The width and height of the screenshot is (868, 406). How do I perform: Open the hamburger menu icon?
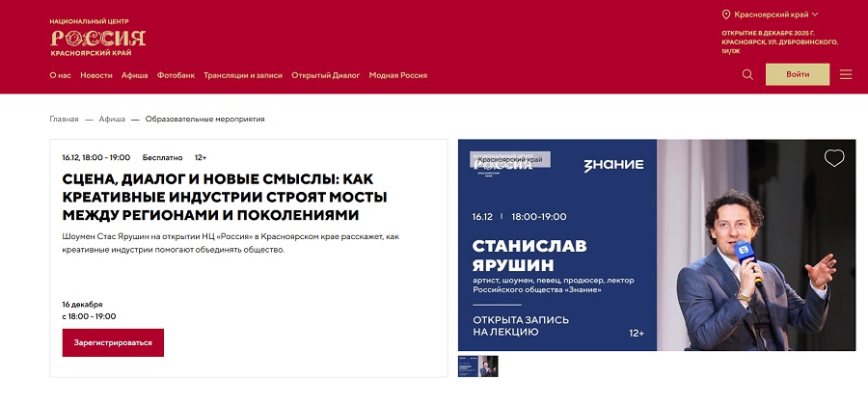(846, 74)
